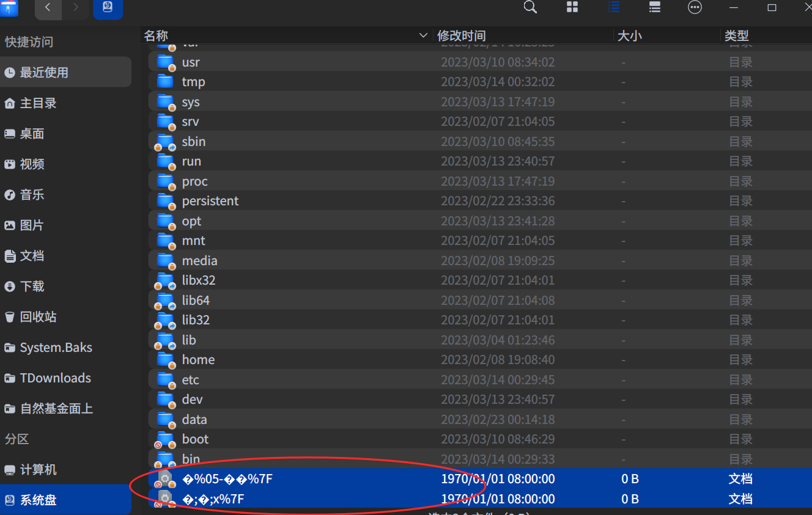Click the monitor icon beside 计算机
812x515 pixels.
(10, 470)
